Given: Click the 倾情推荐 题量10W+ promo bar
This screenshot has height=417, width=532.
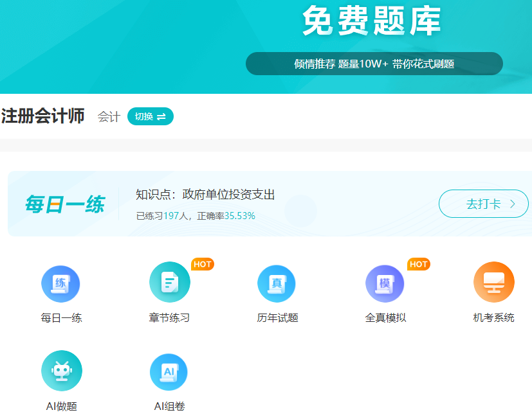Looking at the screenshot, I should (374, 64).
